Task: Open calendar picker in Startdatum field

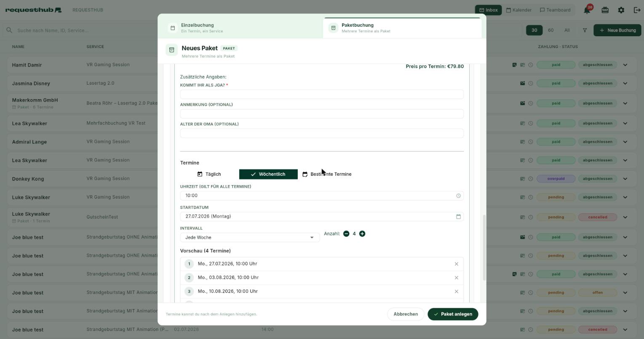Action: pos(458,217)
